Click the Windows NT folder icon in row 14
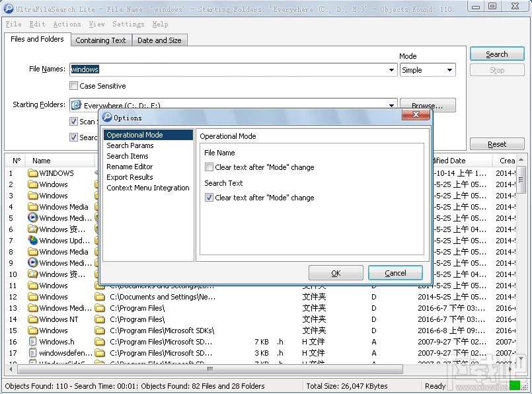The height and width of the screenshot is (394, 532). 33,319
